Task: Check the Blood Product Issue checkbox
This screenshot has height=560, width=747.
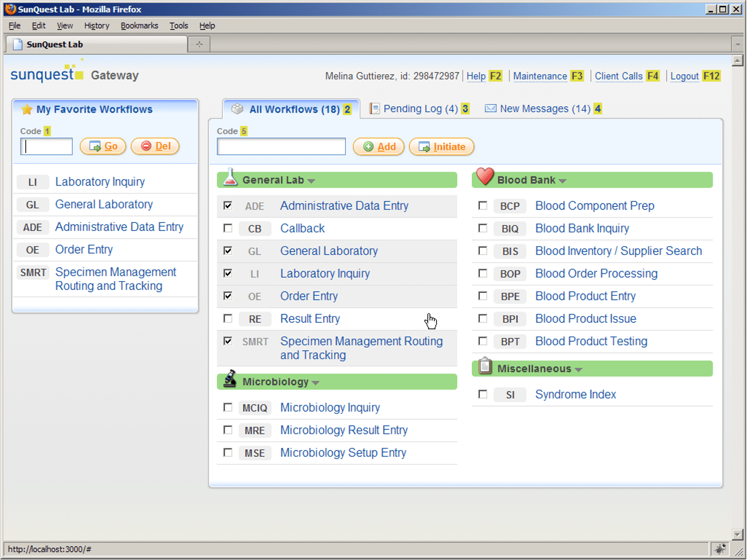Action: coord(483,318)
